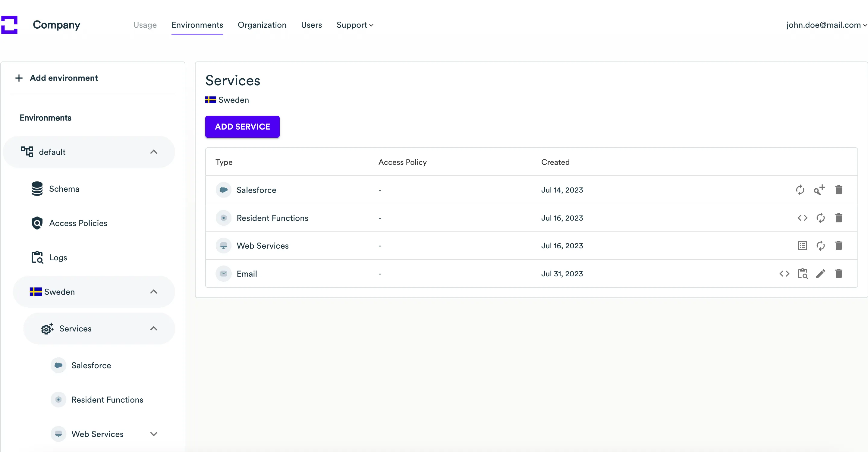Open code view icon for Resident Functions
Screen dimensions: 868x452
pos(802,218)
